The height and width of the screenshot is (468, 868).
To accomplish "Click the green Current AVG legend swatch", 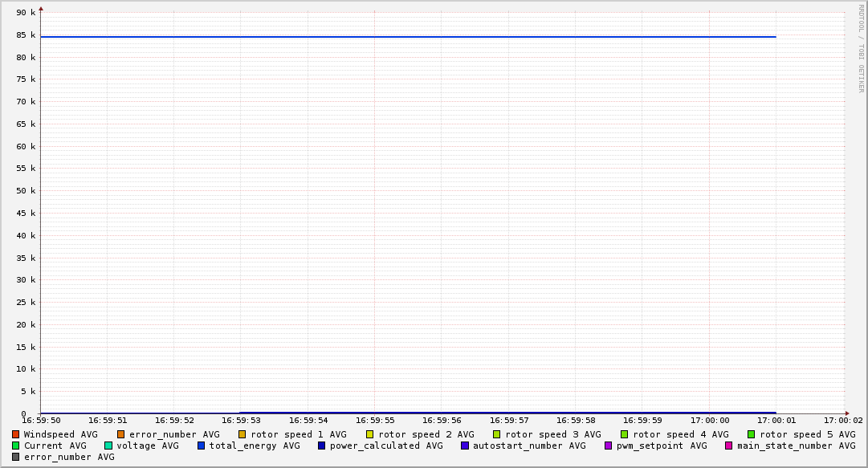I will (16, 446).
